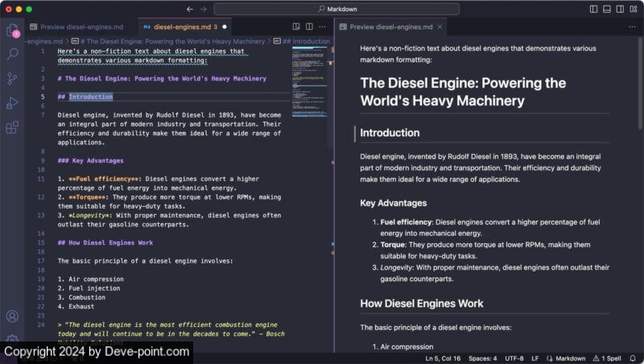Toggle the bottom panel layout button

coord(606,9)
